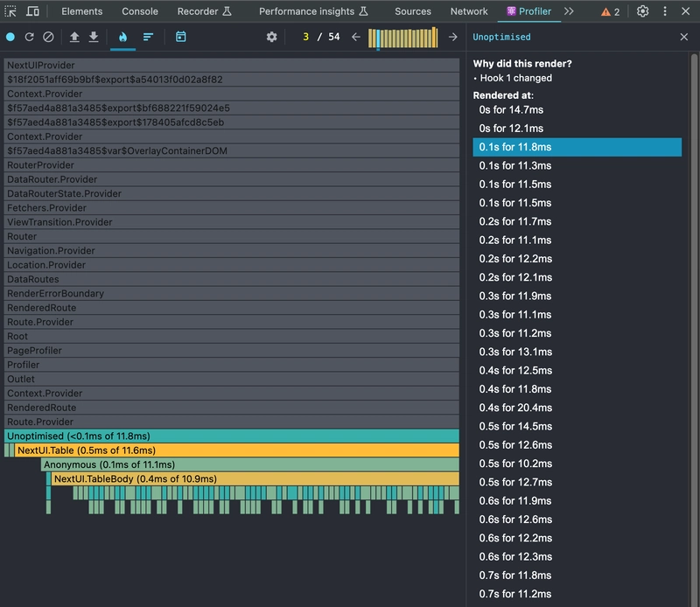Expand more DevTools tabs chevron
Image resolution: width=700 pixels, height=607 pixels.
tap(569, 11)
